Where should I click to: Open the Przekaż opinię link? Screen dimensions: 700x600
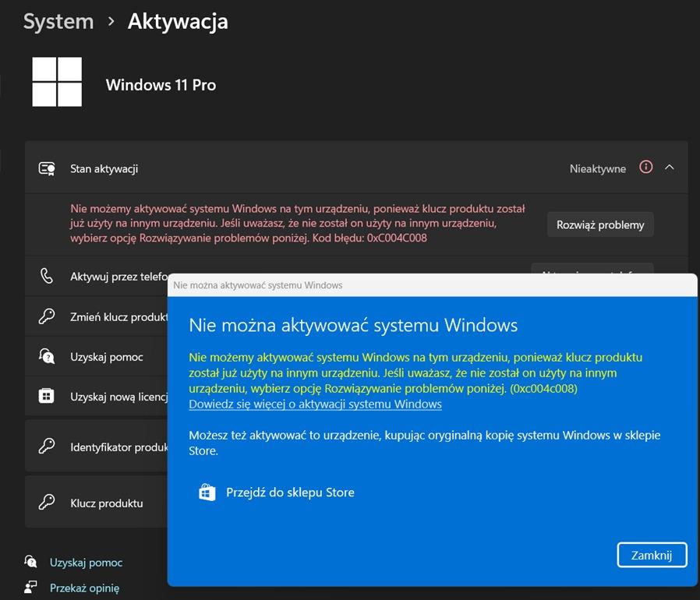coord(84,588)
